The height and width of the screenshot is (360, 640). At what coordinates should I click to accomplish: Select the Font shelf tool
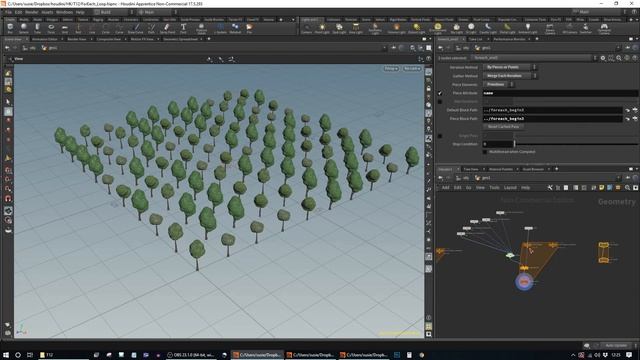tap(183, 28)
